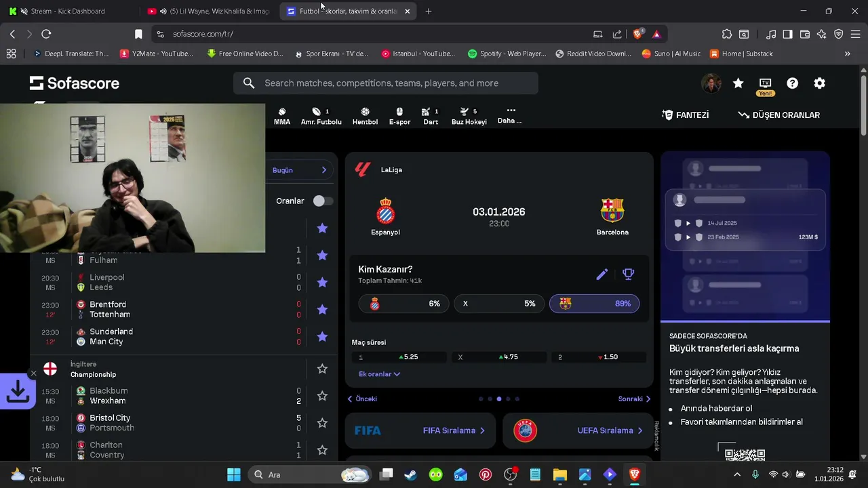Open Brave Shields lion icon
This screenshot has height=488, width=868.
click(638, 34)
